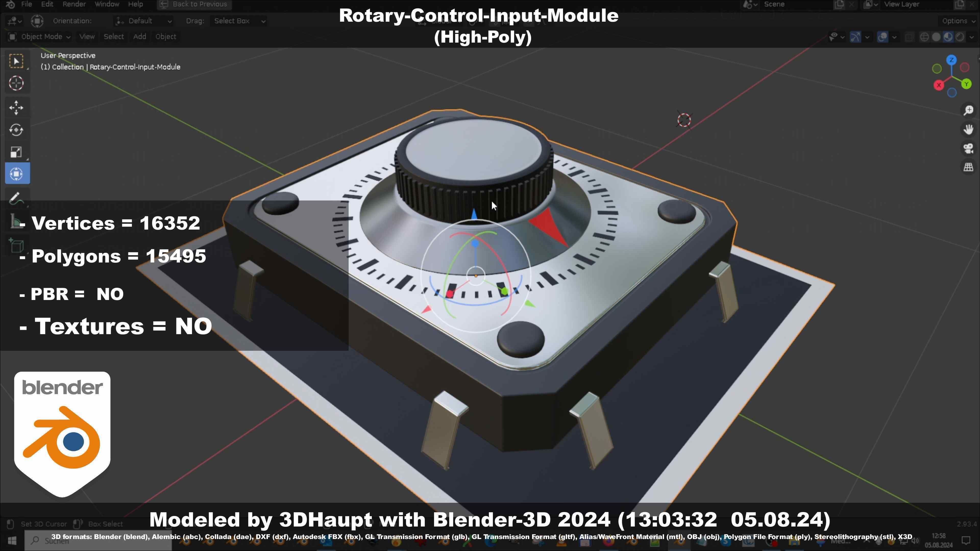
Task: Open the Window menu
Action: tap(107, 4)
